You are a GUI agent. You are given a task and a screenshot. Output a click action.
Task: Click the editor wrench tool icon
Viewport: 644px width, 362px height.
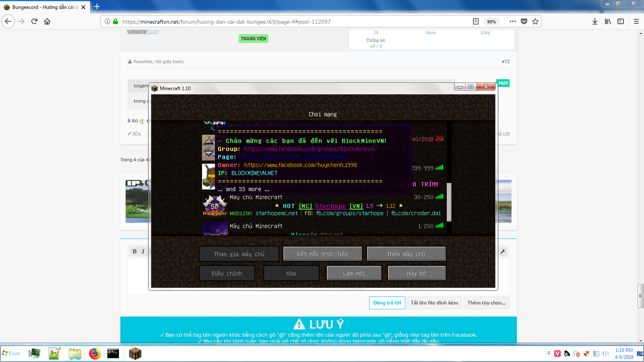pyautogui.click(x=503, y=251)
